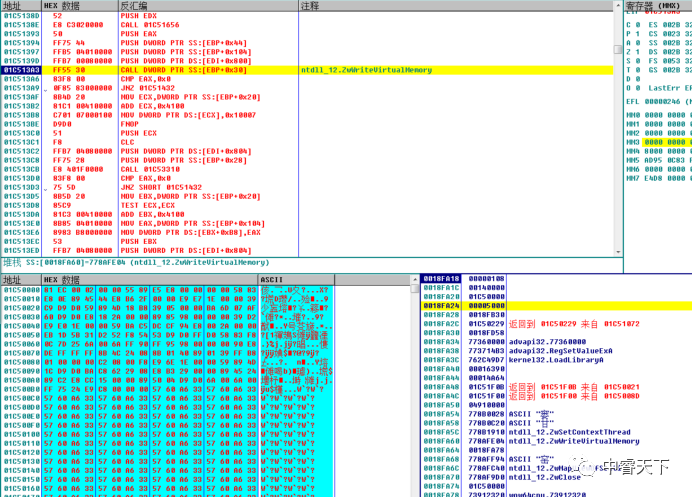Click the MM0 register row

point(658,115)
